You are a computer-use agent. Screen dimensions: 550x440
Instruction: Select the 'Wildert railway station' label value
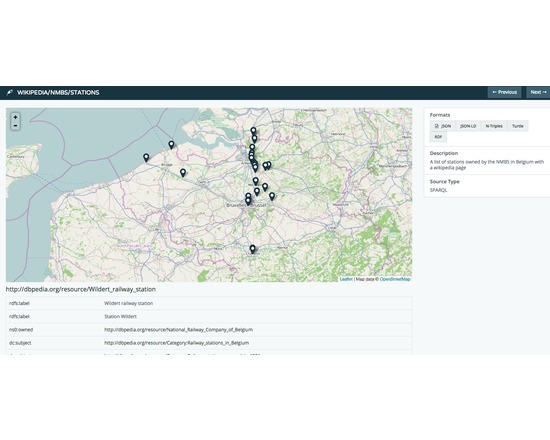click(x=128, y=303)
